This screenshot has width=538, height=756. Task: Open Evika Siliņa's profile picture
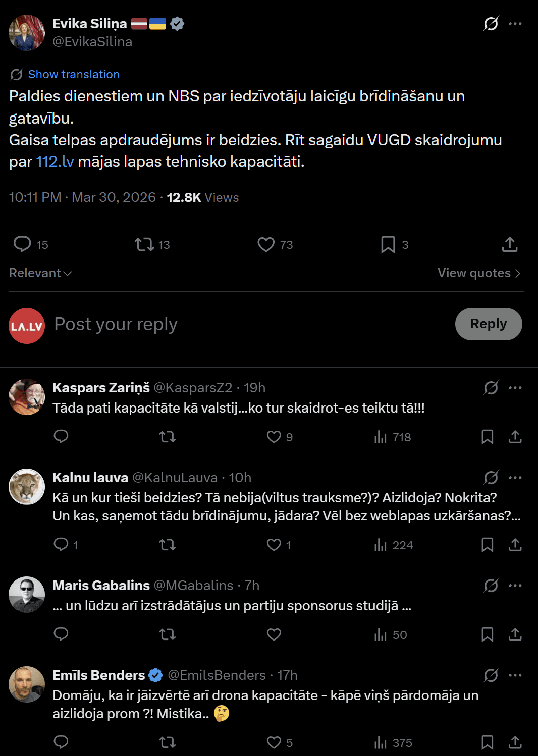[x=27, y=33]
